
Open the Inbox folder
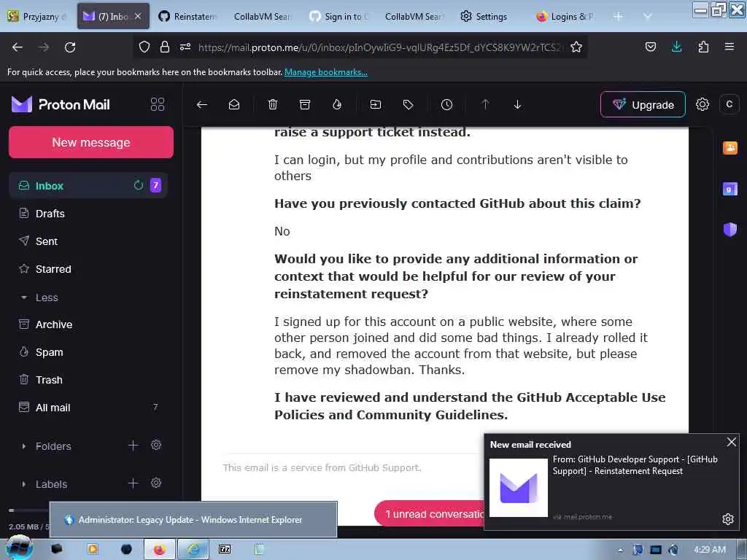tap(88, 186)
